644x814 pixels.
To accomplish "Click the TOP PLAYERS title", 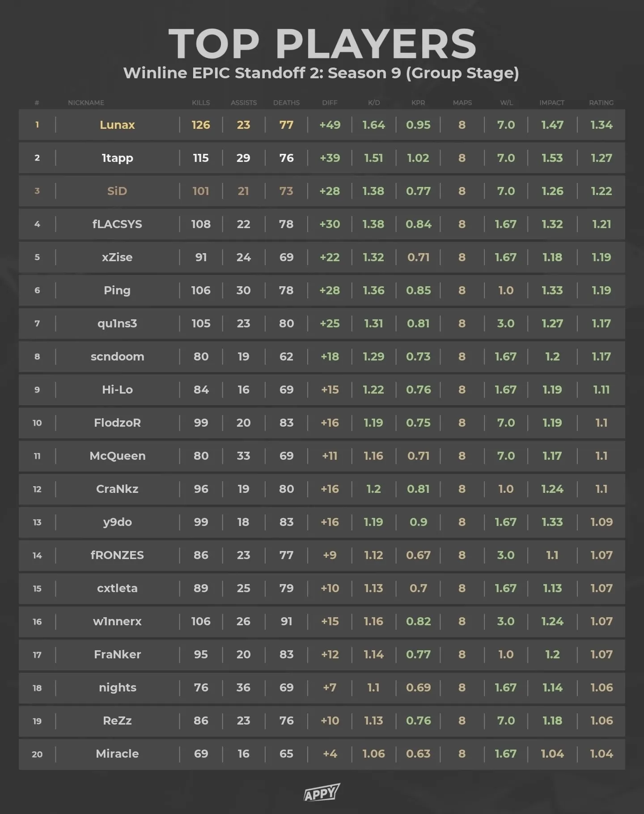I will point(322,44).
